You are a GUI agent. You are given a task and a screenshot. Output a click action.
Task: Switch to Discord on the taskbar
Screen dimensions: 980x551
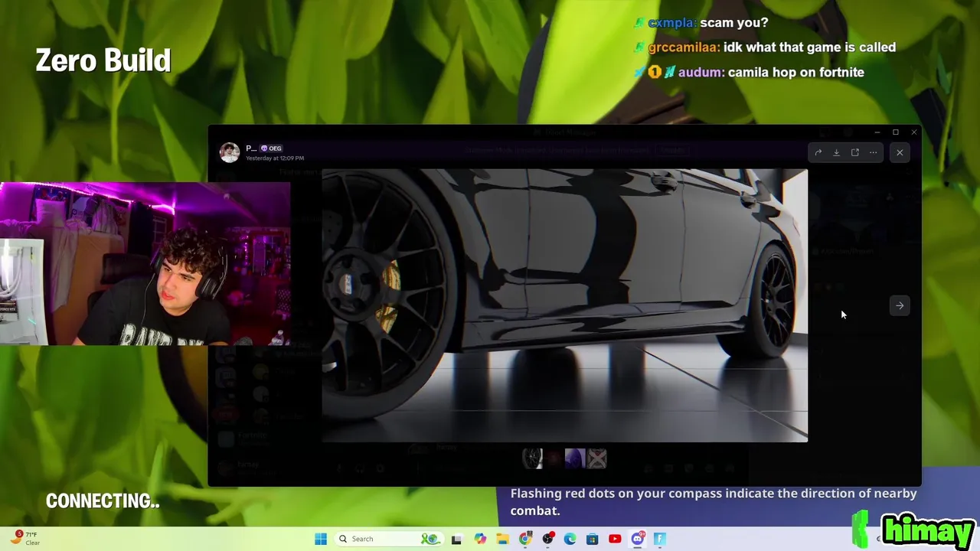point(637,539)
